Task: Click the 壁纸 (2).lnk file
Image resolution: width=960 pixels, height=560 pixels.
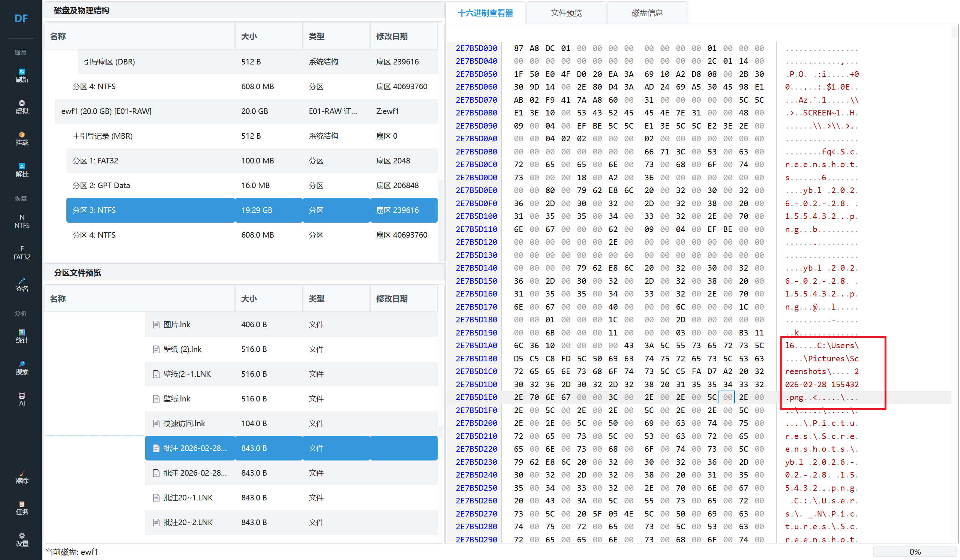Action: pyautogui.click(x=183, y=349)
